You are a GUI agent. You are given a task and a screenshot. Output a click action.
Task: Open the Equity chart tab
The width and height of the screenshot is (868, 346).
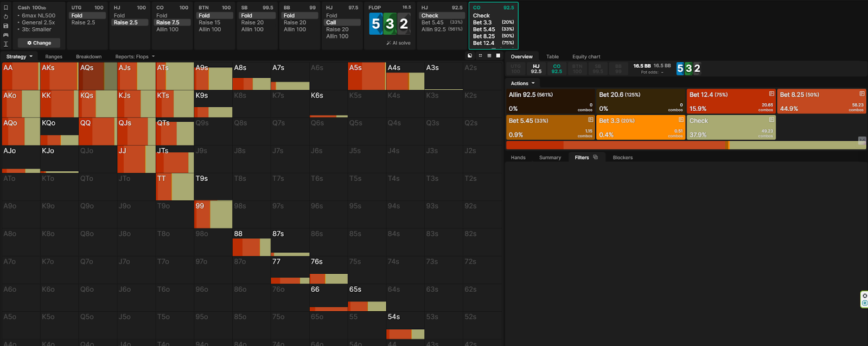[x=586, y=56]
